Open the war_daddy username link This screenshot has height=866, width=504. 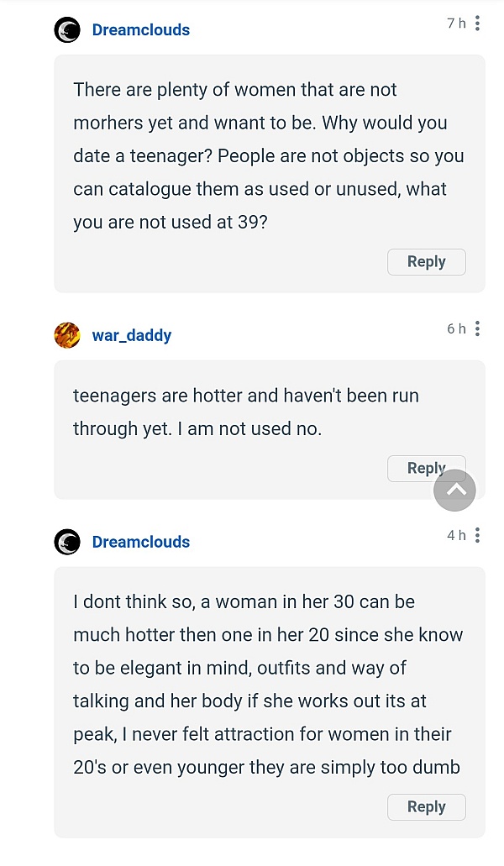132,335
